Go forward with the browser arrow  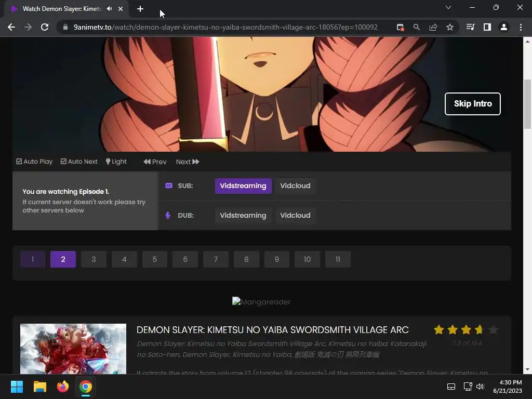[x=28, y=27]
